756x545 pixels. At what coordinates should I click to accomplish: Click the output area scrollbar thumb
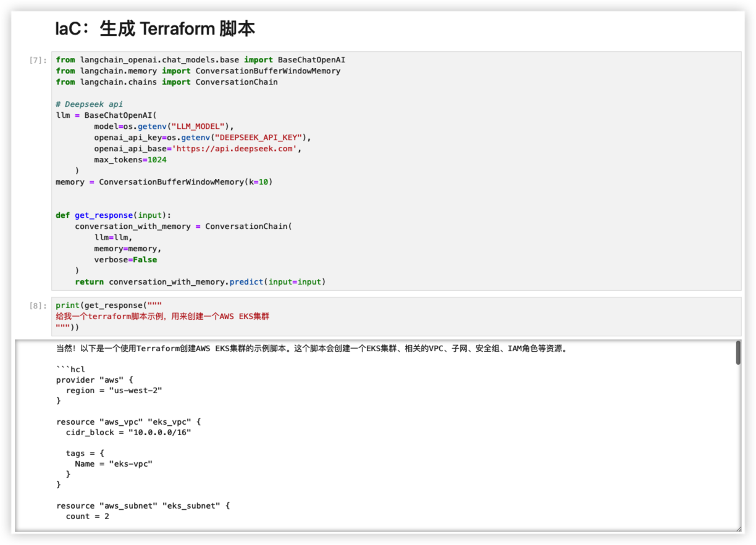click(x=737, y=353)
